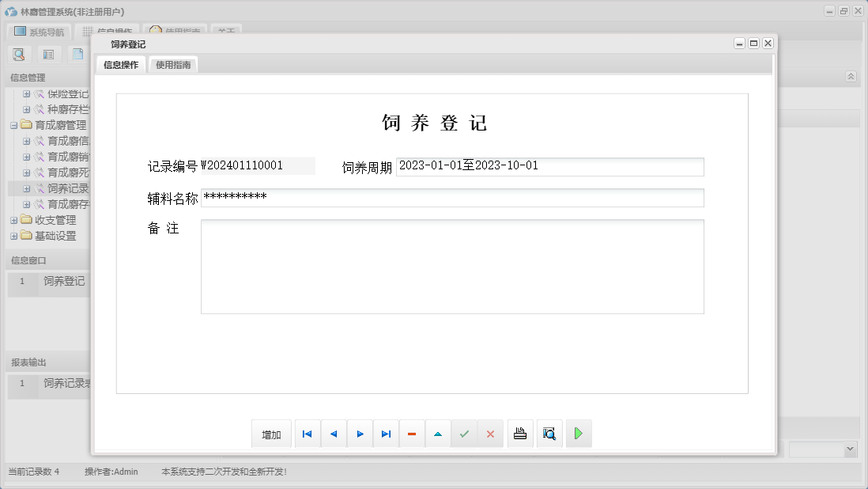The image size is (868, 489).
Task: Expand the 基础设置 folder node
Action: (13, 235)
